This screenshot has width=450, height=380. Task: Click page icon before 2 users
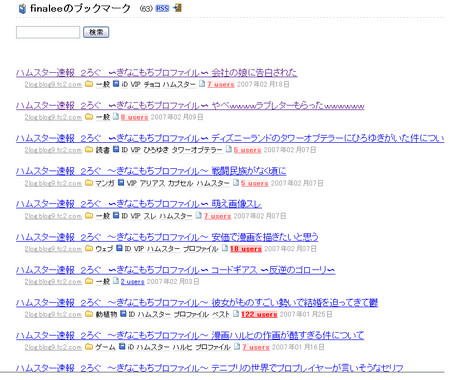coord(116,281)
